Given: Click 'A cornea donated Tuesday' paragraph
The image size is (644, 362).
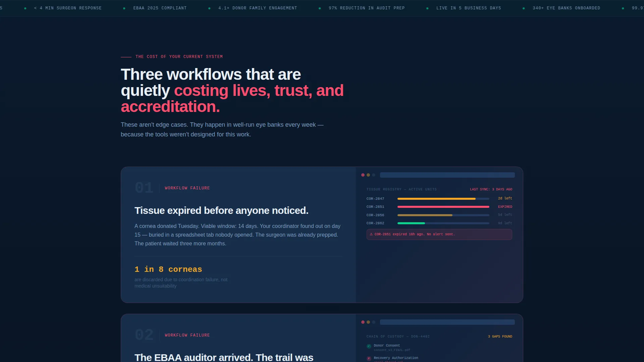Looking at the screenshot, I should click(x=237, y=235).
